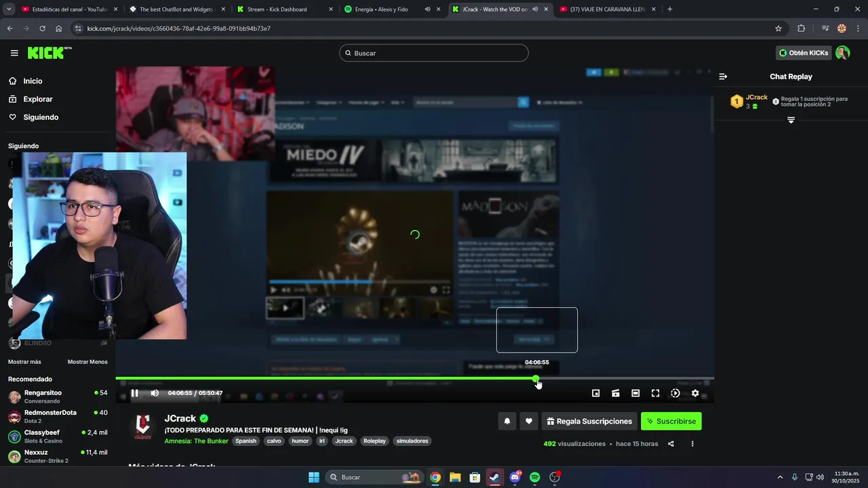Enable picture-in-picture mini player
This screenshot has width=868, height=488.
point(596,393)
